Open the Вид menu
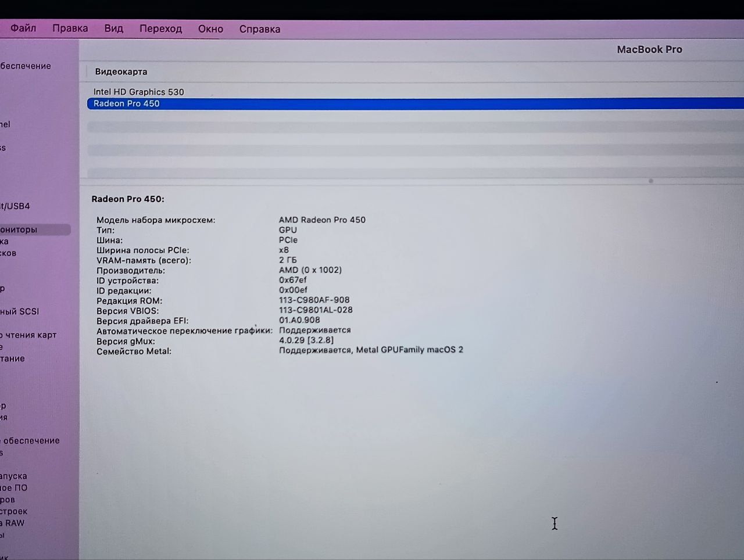Screen dimensions: 744x560 click(114, 28)
